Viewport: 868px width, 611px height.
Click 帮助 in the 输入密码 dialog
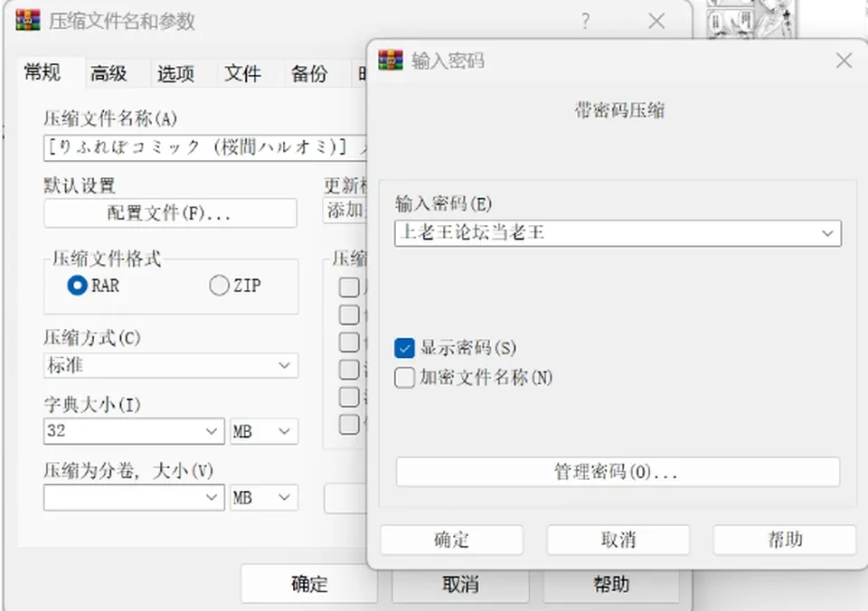(785, 540)
